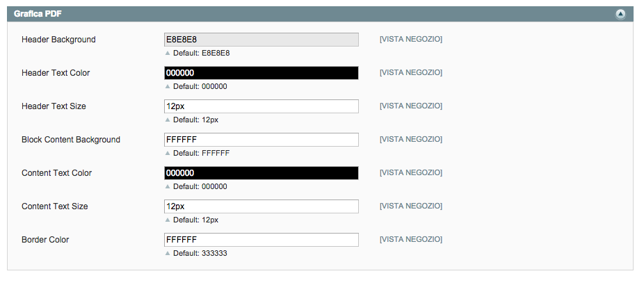Click the triangle icon beside Content Text Size default

point(167,220)
